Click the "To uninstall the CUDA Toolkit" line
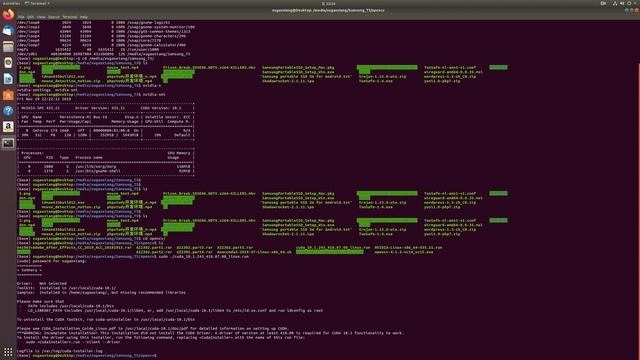Screen dimensions: 640x360 (106, 319)
